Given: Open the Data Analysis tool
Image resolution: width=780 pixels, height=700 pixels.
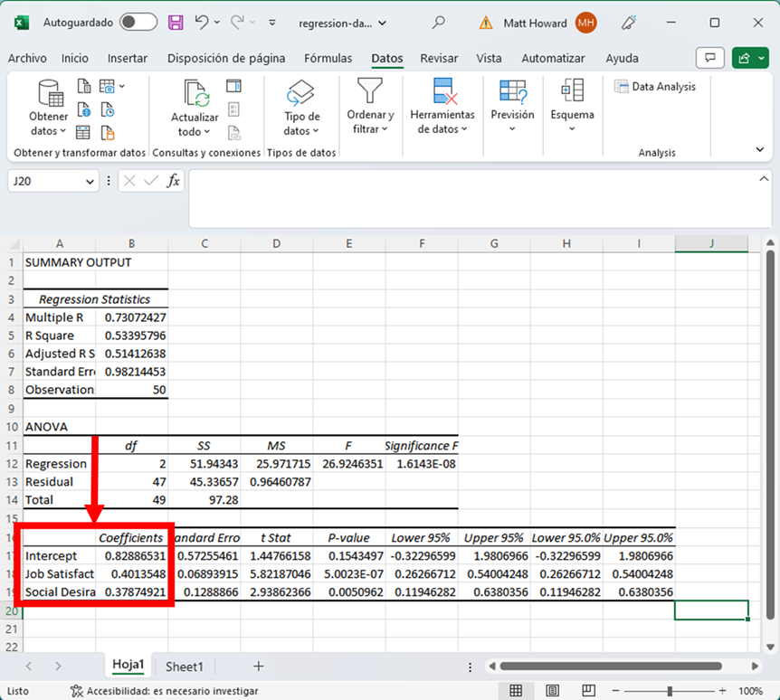Looking at the screenshot, I should (655, 87).
